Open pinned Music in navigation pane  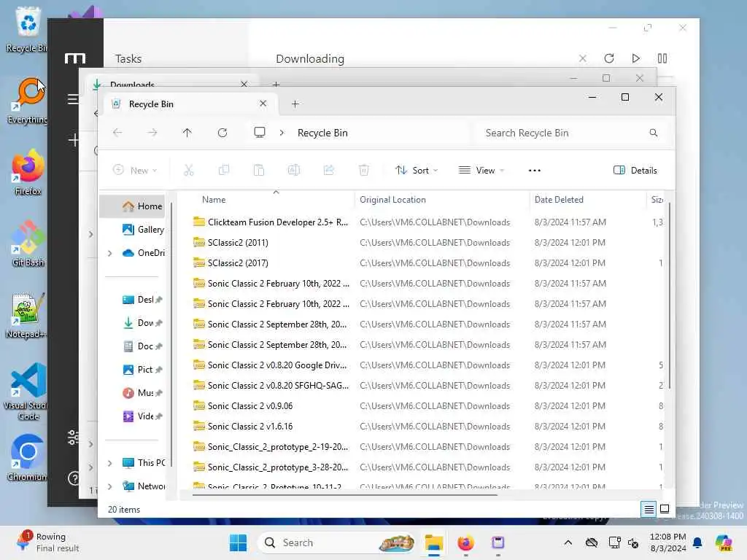(x=142, y=393)
